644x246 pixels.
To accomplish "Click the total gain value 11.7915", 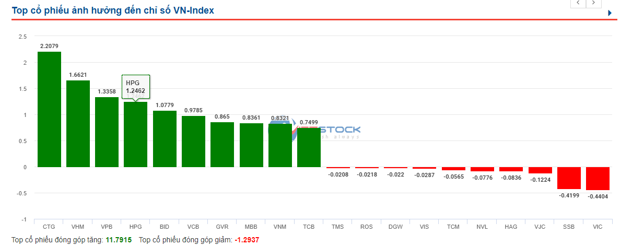I will (119, 240).
